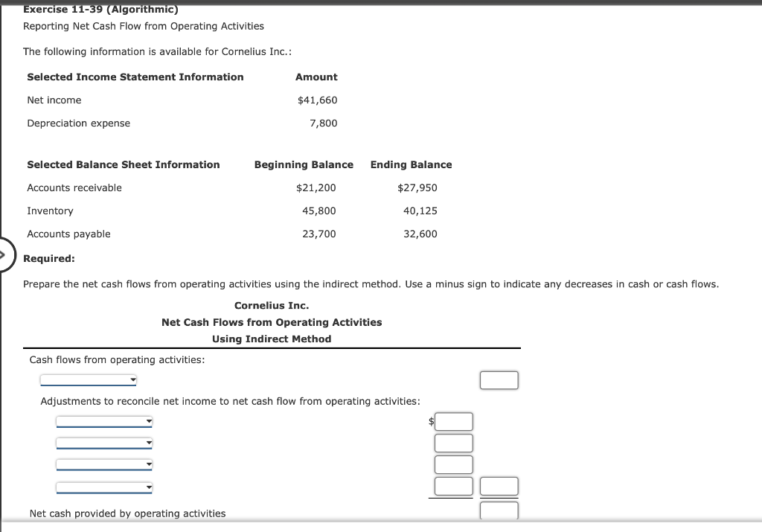Click the Exercise 11-39 Algorithmic heading

pos(99,9)
